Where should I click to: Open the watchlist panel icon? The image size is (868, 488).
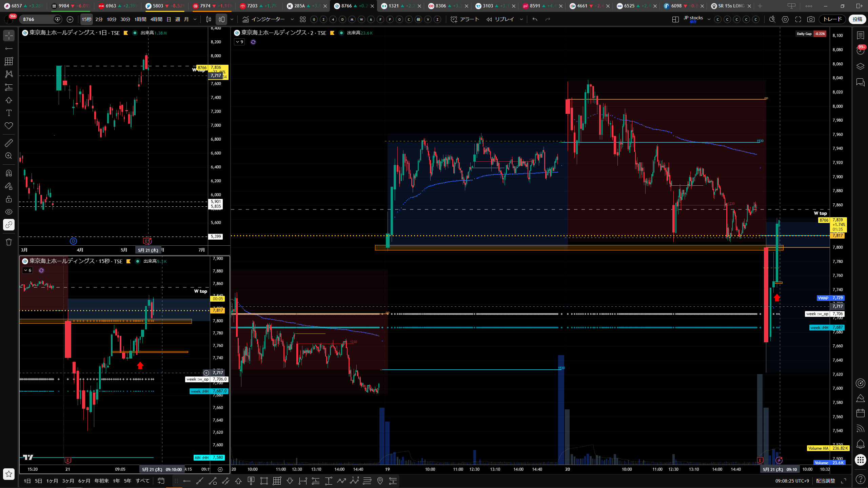pos(860,35)
